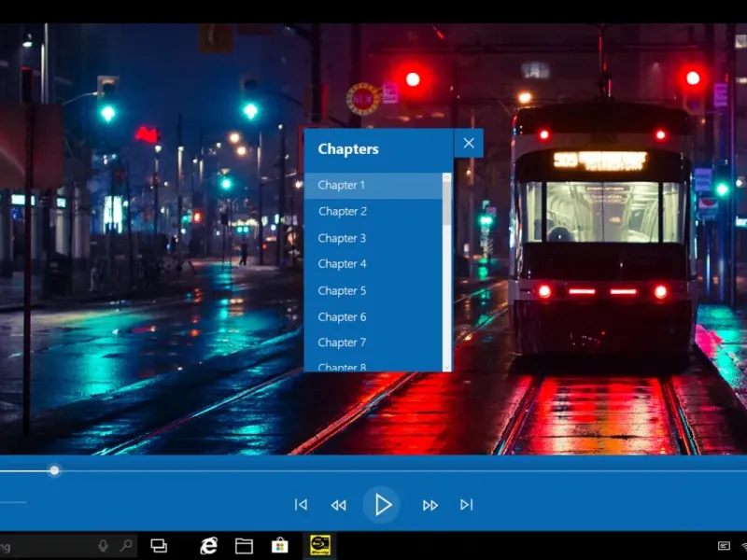The image size is (747, 560).
Task: Click the rewind button
Action: (338, 505)
